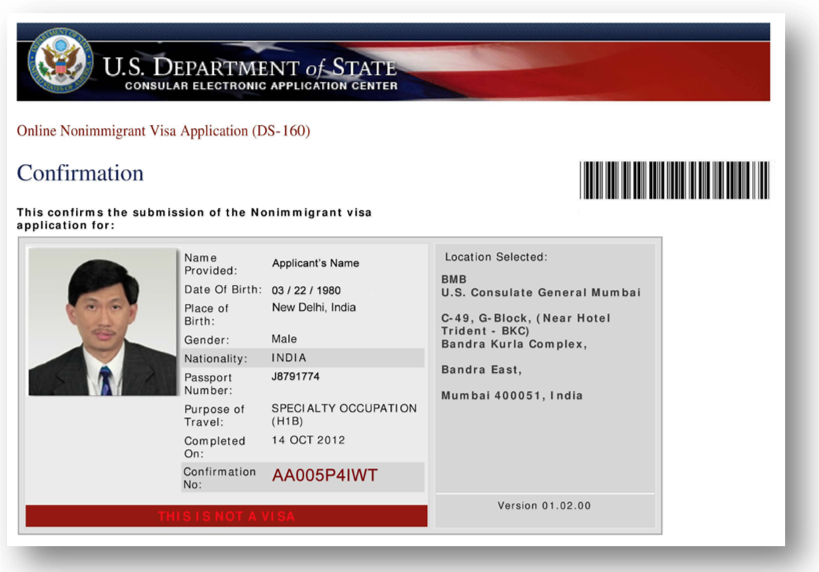Click 'Consular Electronic Application Center' subtitle
The height and width of the screenshot is (572, 819).
pos(261,86)
